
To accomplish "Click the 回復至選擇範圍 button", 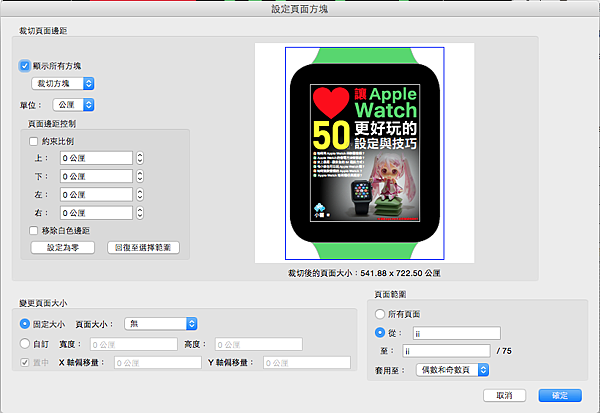I will coord(143,248).
